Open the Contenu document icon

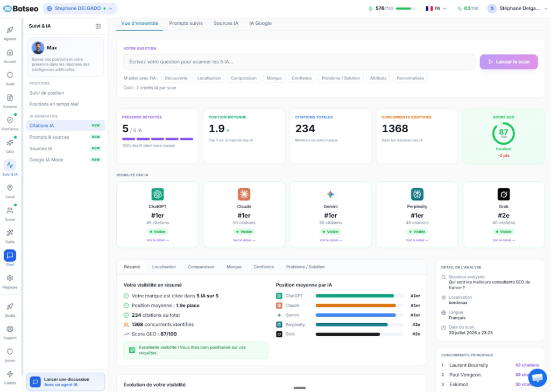(10, 98)
